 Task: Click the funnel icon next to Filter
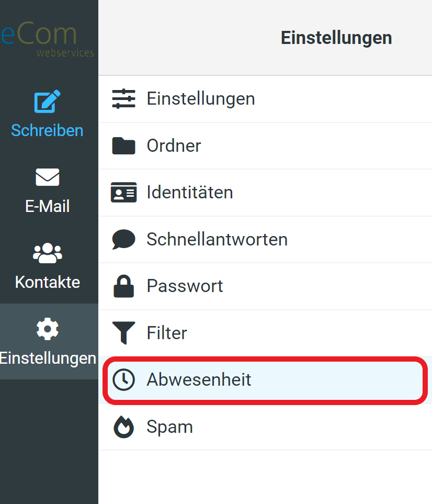click(123, 332)
